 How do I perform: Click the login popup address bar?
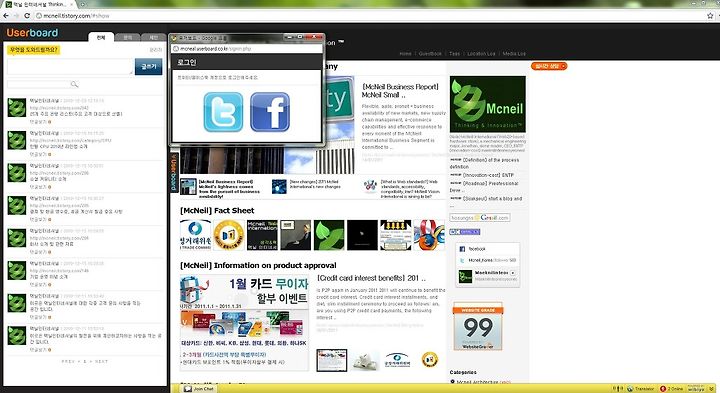[x=247, y=48]
